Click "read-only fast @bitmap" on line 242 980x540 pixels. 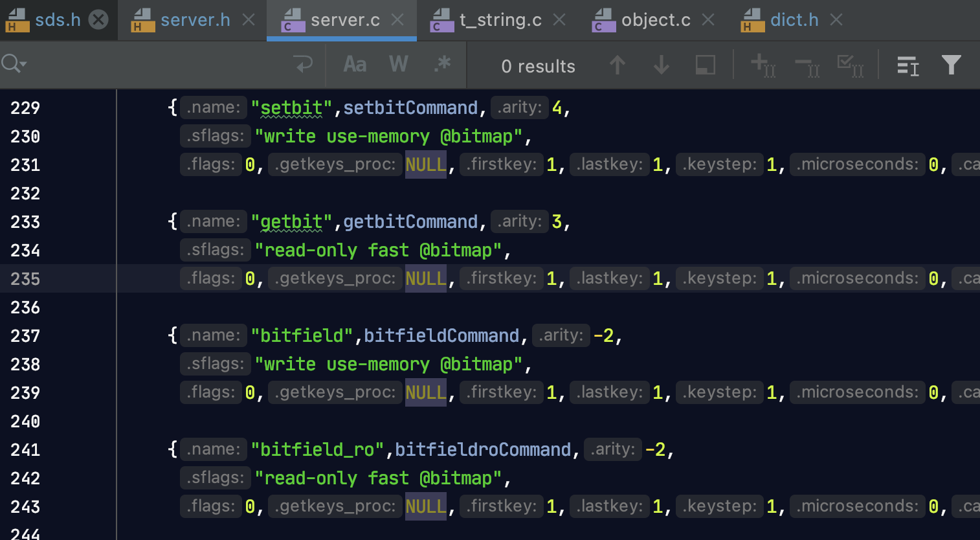pos(378,478)
